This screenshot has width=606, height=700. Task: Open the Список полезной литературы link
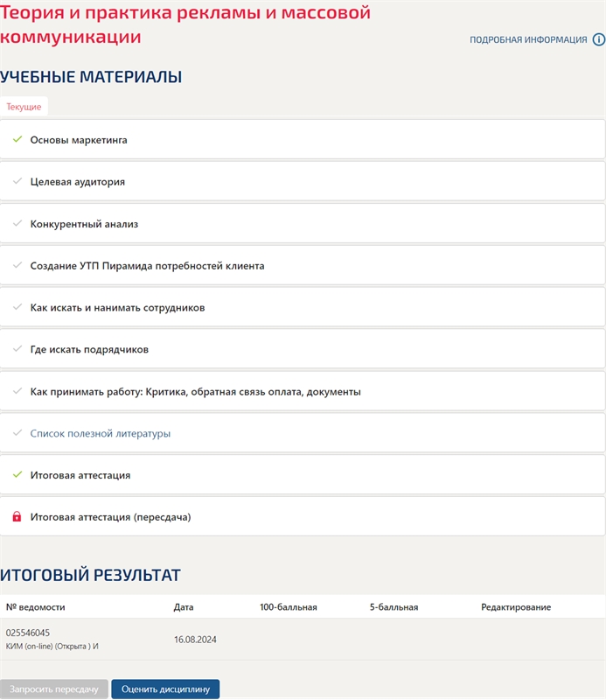(101, 433)
